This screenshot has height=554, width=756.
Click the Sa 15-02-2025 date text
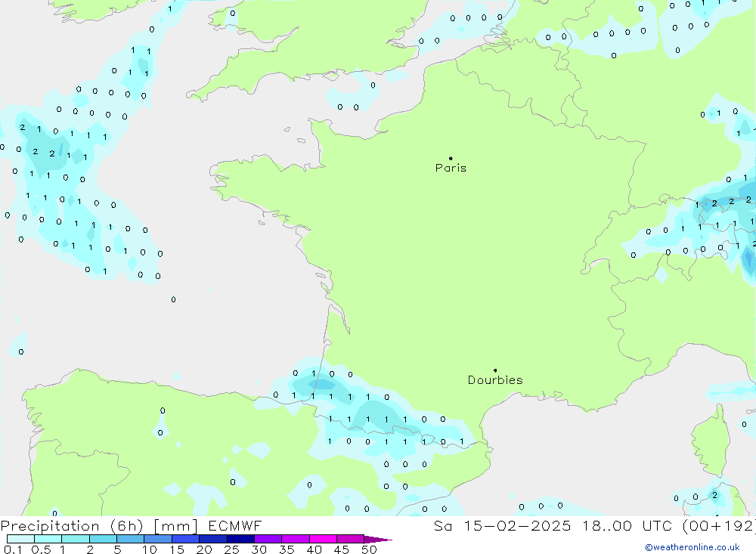(x=503, y=525)
